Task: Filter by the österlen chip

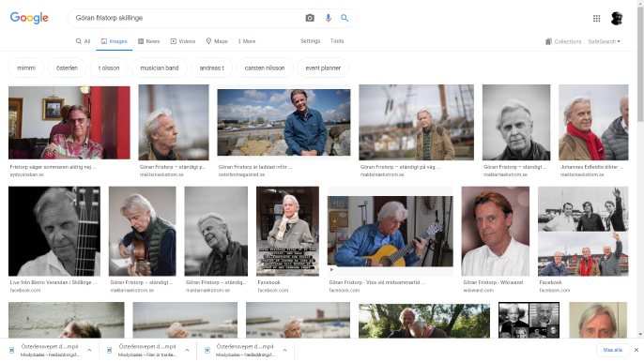Action: point(67,68)
